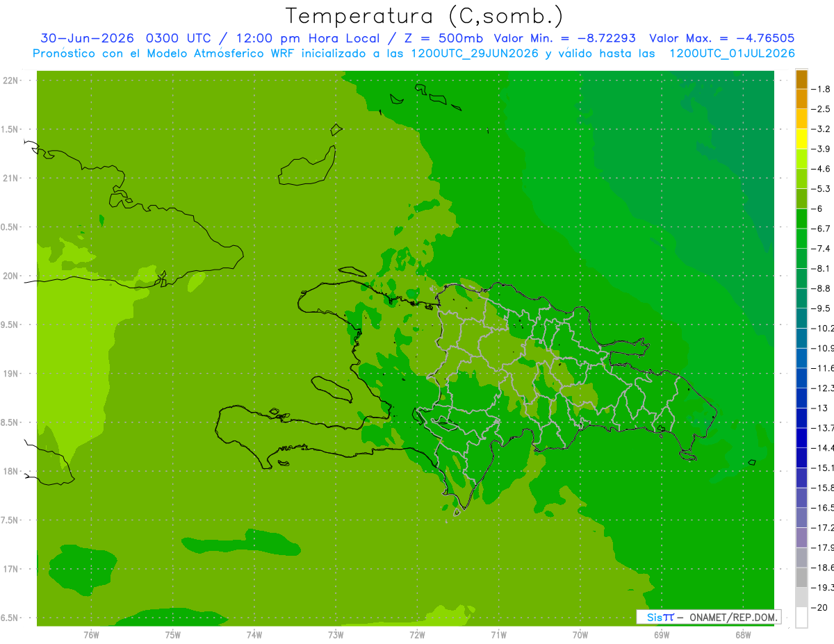Click the "-5.3" colorbar value

click(x=821, y=189)
